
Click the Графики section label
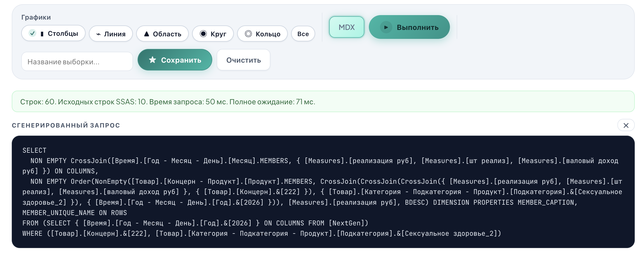pos(36,17)
